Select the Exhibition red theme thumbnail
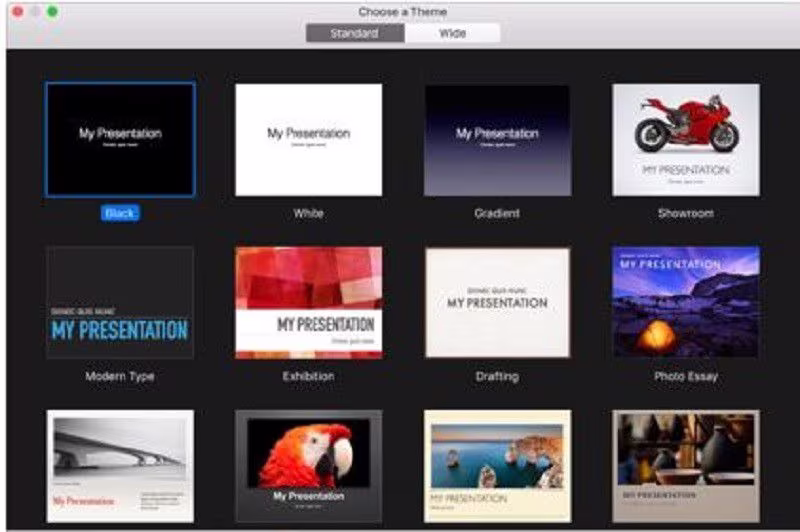This screenshot has height=532, width=800. tap(309, 302)
